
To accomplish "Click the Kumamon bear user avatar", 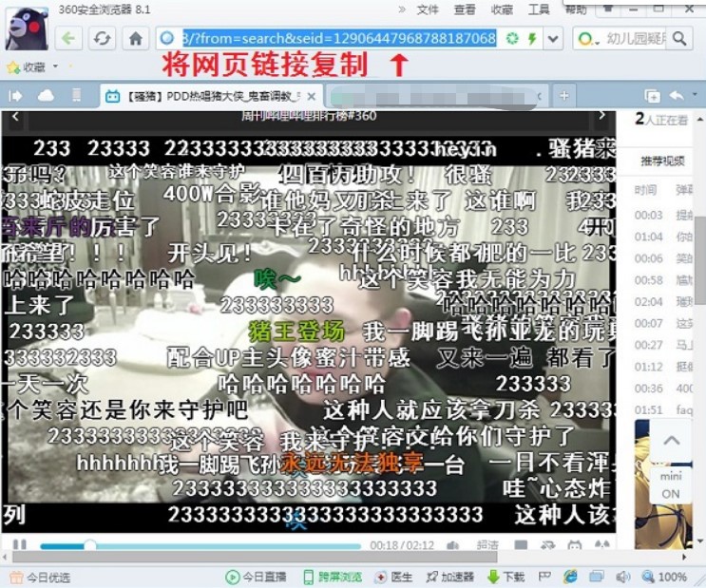I will click(x=27, y=28).
